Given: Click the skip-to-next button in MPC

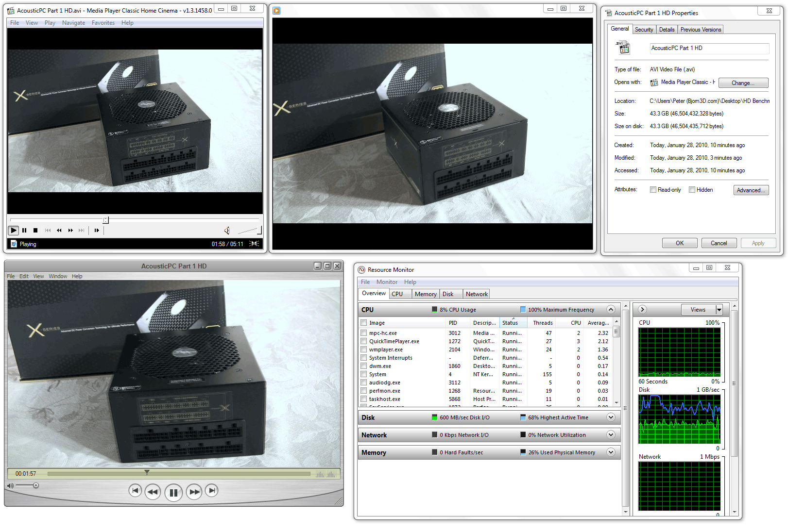Looking at the screenshot, I should point(82,230).
